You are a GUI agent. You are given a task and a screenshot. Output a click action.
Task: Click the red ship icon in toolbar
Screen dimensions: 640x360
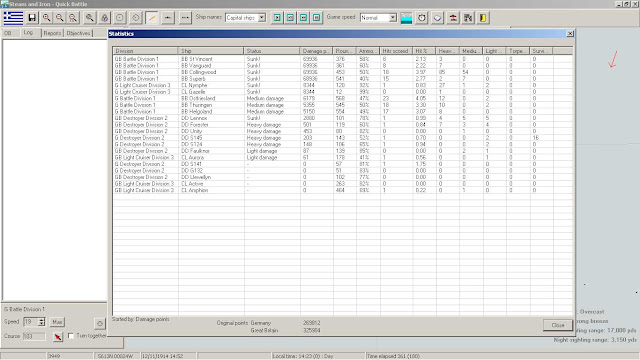(x=453, y=18)
